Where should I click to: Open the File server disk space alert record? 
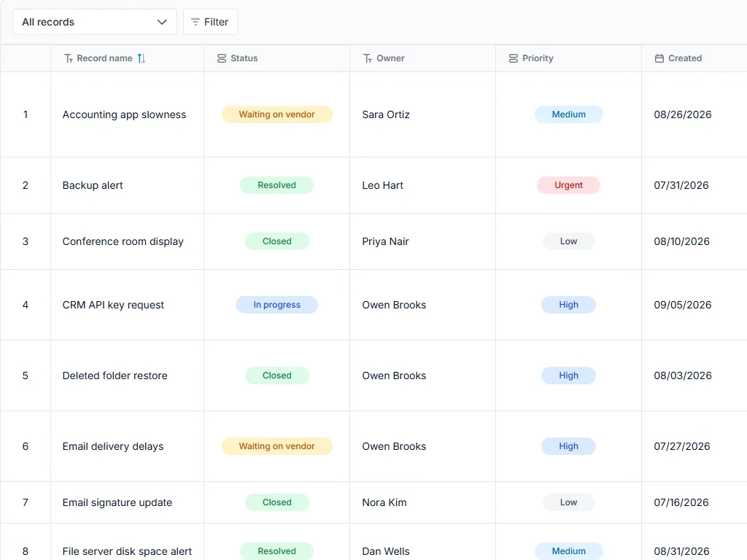coord(127,551)
